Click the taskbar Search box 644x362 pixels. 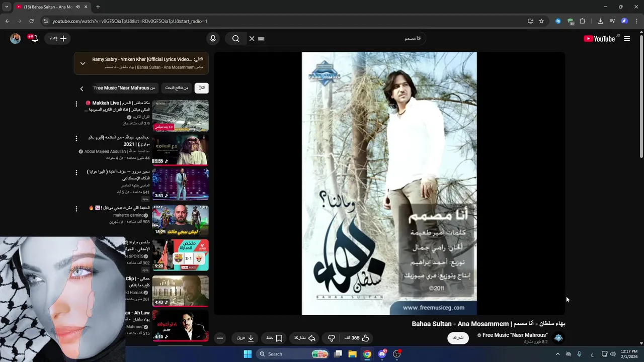[x=293, y=354]
